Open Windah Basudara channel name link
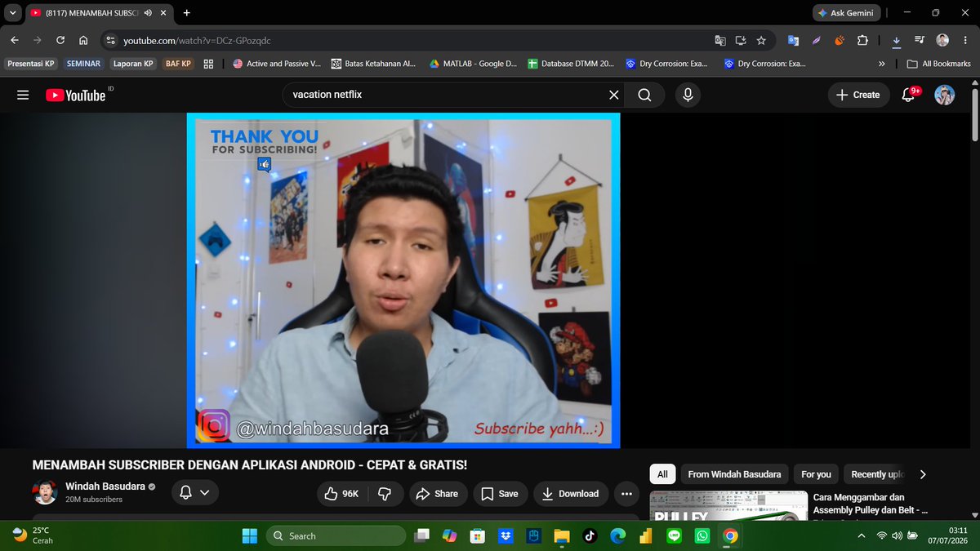 [x=105, y=487]
